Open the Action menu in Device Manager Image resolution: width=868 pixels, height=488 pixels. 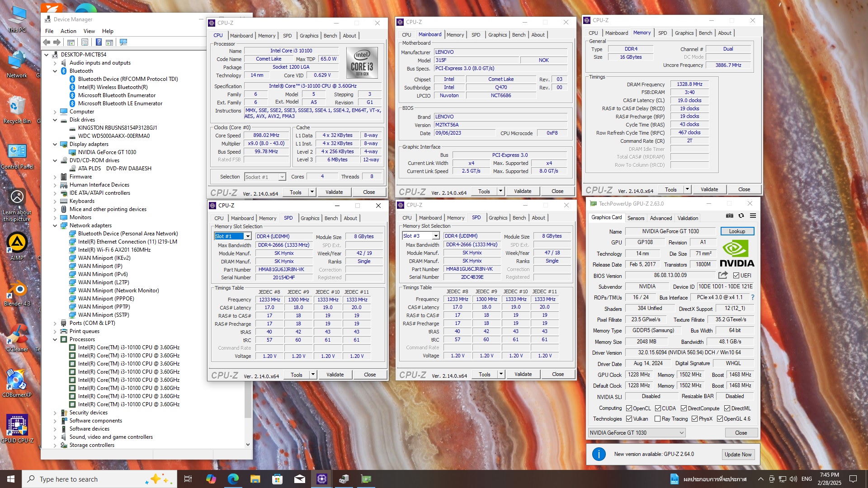(68, 31)
